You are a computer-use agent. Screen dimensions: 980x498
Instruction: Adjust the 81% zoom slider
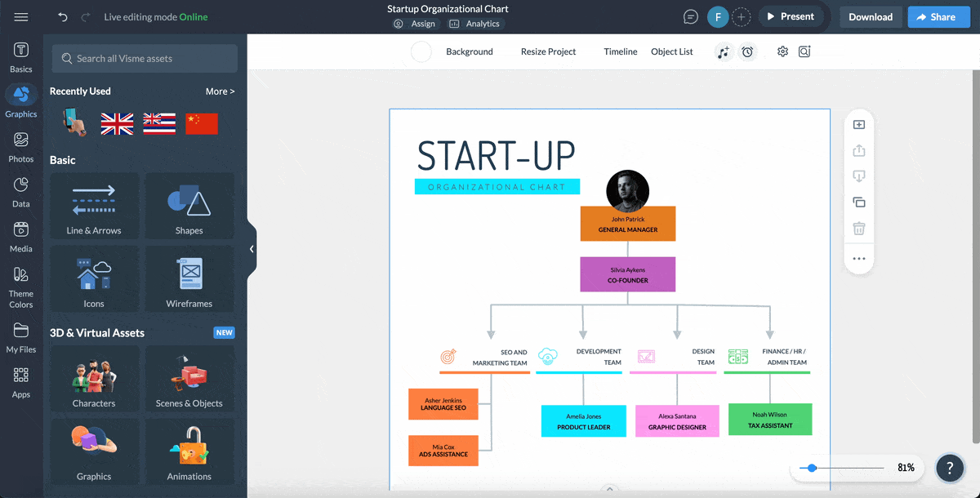pos(811,468)
